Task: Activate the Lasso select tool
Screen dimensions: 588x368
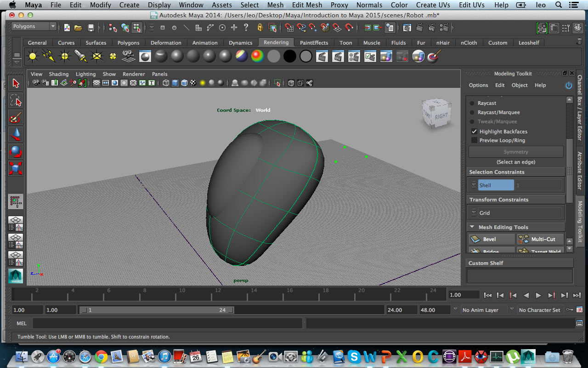Action: (16, 100)
